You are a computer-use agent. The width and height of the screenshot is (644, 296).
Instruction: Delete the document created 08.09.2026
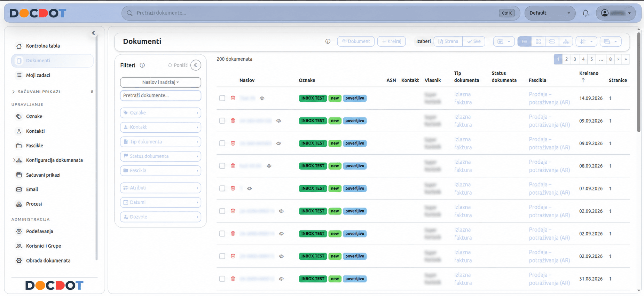233,166
